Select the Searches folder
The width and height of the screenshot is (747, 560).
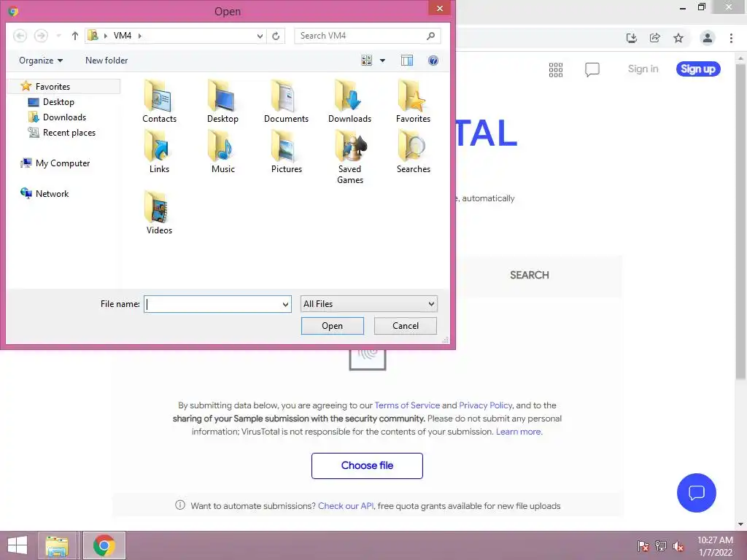pos(413,152)
